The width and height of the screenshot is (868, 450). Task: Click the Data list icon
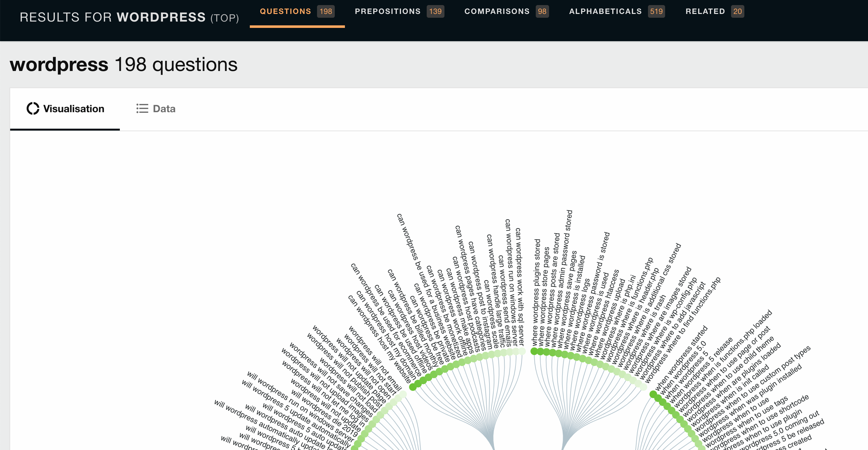pyautogui.click(x=142, y=108)
